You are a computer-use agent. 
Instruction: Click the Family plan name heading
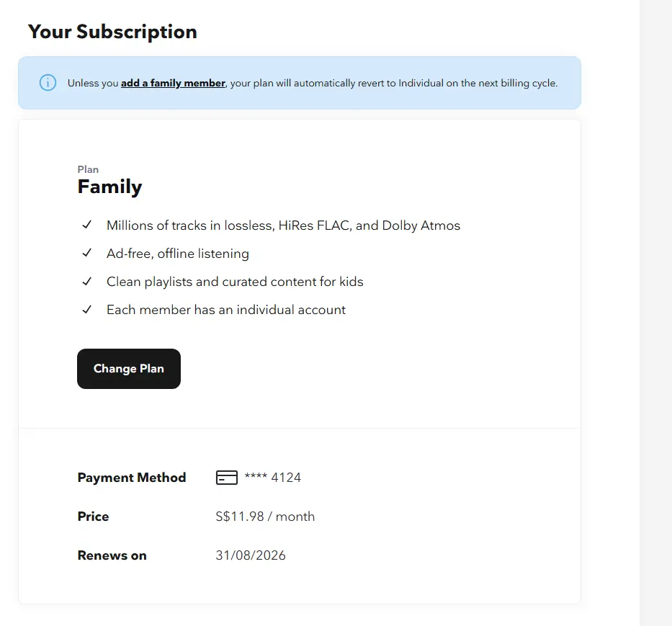click(x=109, y=187)
